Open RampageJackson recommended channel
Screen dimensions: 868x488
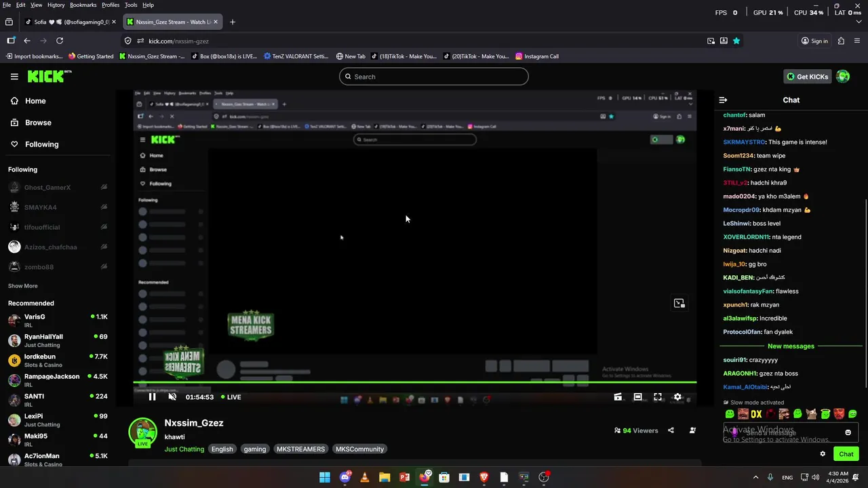[x=58, y=380]
